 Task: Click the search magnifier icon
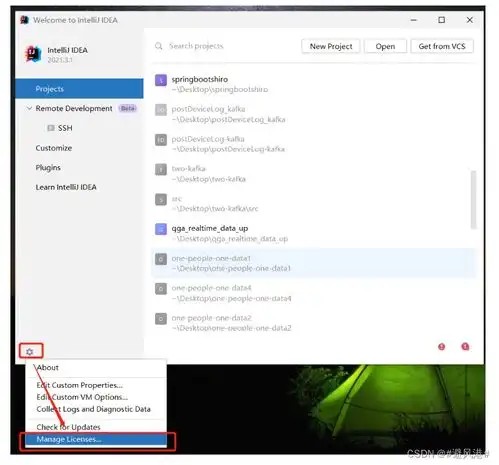click(x=159, y=46)
